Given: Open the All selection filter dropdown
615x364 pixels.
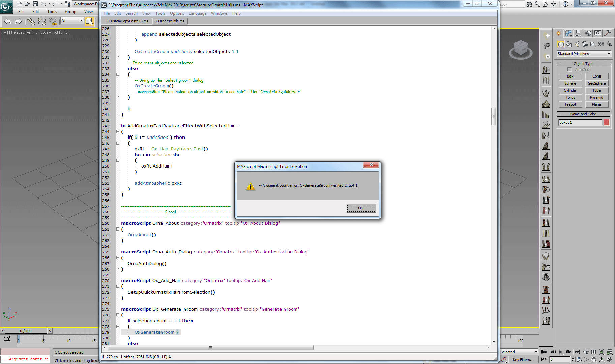Looking at the screenshot, I should click(x=72, y=21).
